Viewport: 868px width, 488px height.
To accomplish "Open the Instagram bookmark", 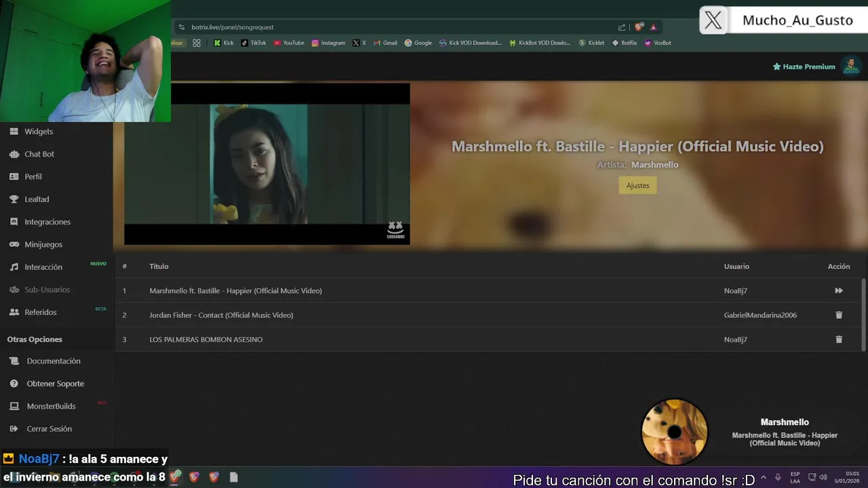I will [328, 43].
